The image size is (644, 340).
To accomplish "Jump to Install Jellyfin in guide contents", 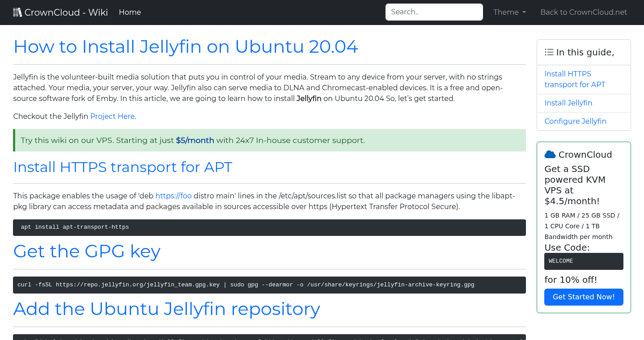I will (568, 103).
